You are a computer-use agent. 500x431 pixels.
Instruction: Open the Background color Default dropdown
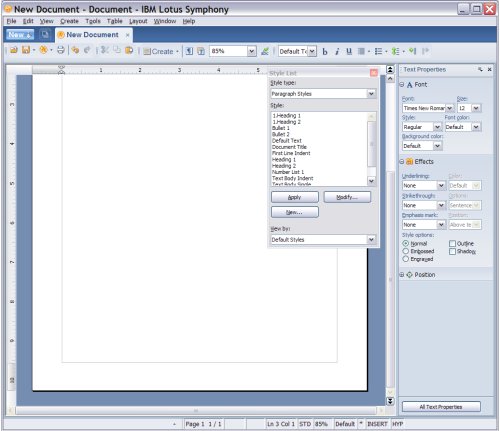pyautogui.click(x=437, y=146)
